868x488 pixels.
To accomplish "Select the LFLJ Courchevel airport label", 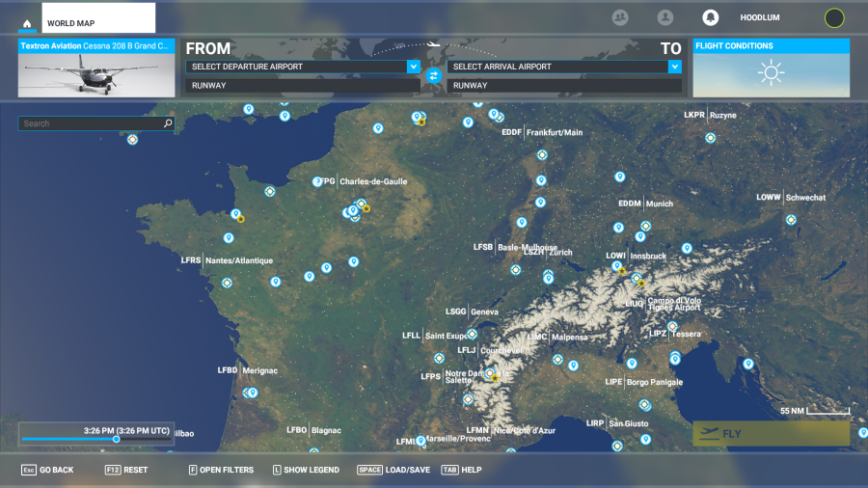I will pos(489,350).
